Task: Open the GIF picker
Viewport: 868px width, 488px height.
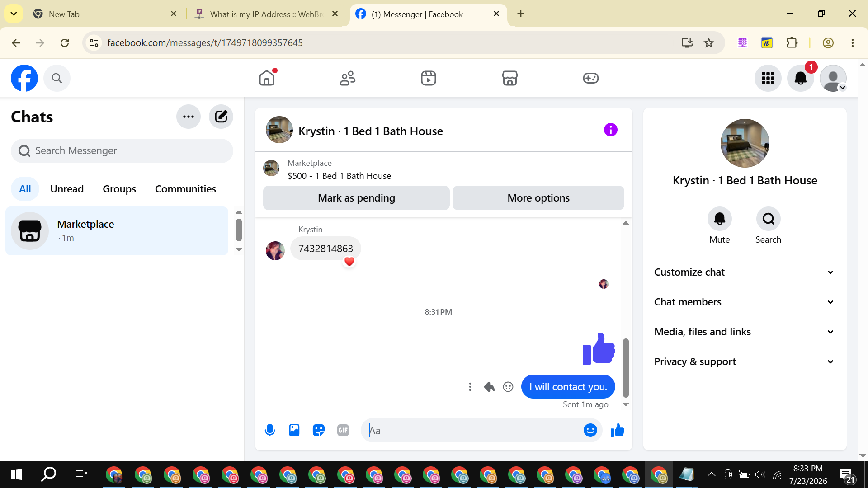Action: tap(343, 430)
